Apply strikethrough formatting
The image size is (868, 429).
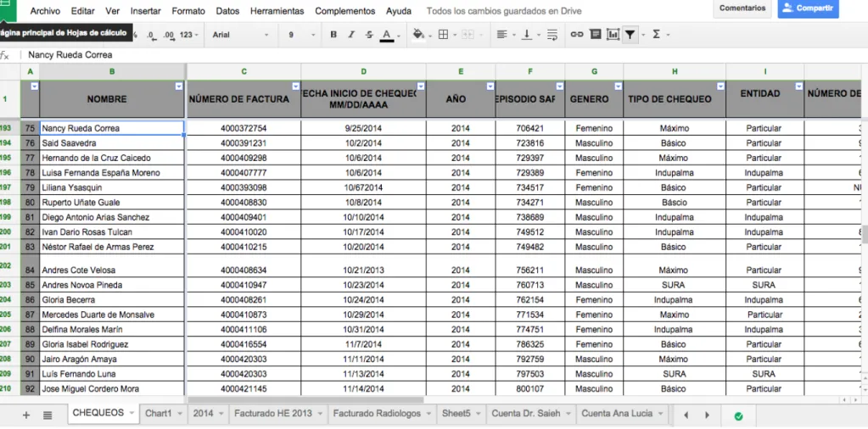pyautogui.click(x=369, y=34)
